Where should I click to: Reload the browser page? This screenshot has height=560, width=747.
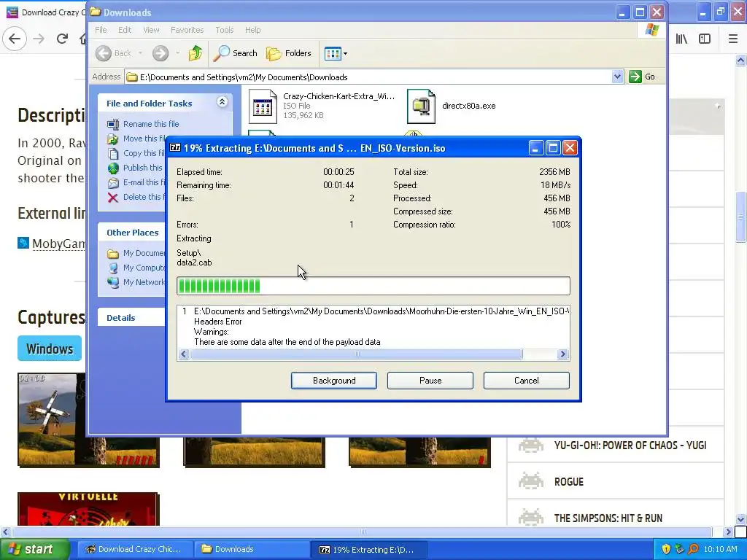(62, 39)
